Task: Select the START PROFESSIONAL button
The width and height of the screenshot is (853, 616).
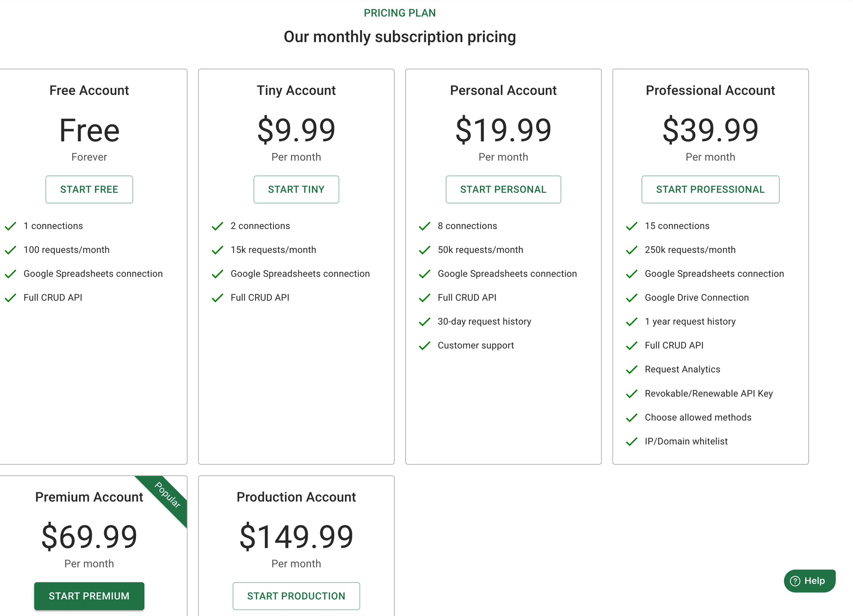Action: (710, 189)
